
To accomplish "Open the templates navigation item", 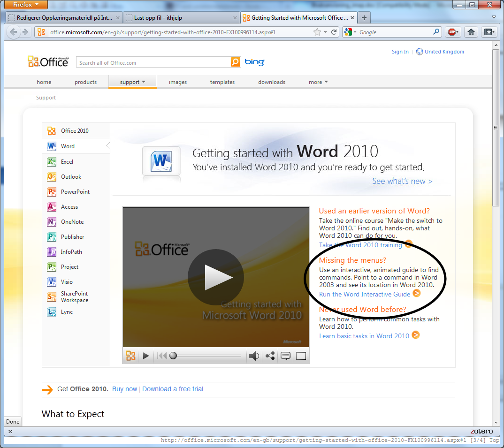I will pyautogui.click(x=222, y=82).
